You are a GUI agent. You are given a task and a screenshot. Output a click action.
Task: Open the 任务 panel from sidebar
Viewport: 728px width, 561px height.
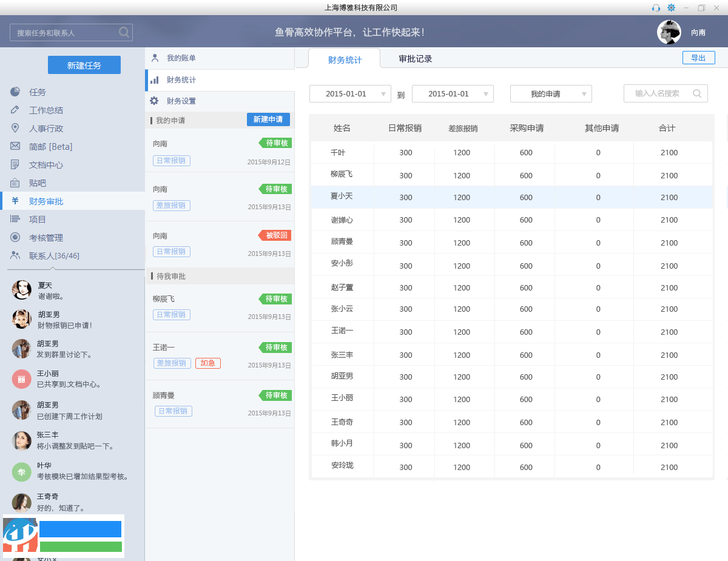pos(36,92)
